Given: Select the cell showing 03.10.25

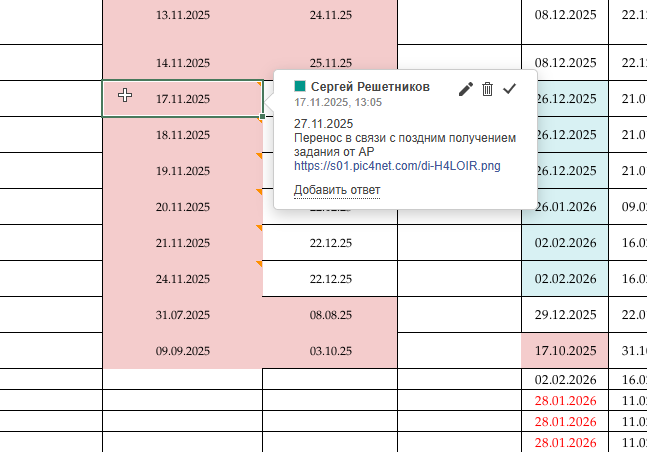Looking at the screenshot, I should pos(330,351).
